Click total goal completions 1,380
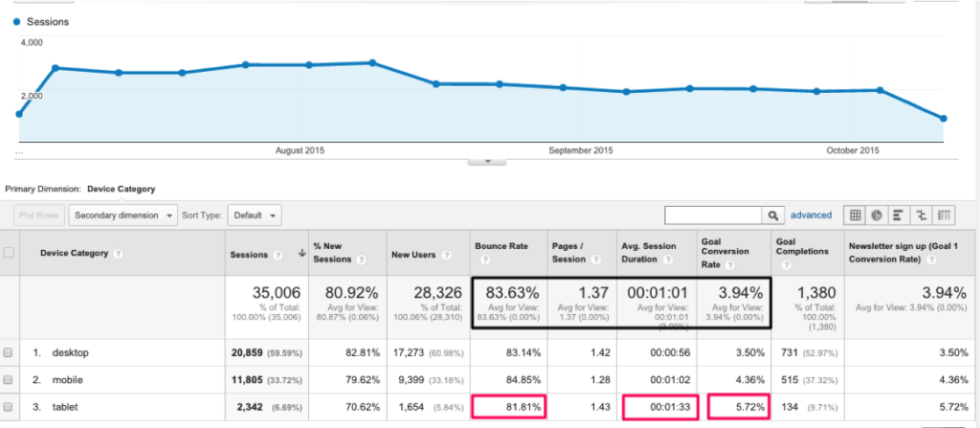 pos(816,292)
